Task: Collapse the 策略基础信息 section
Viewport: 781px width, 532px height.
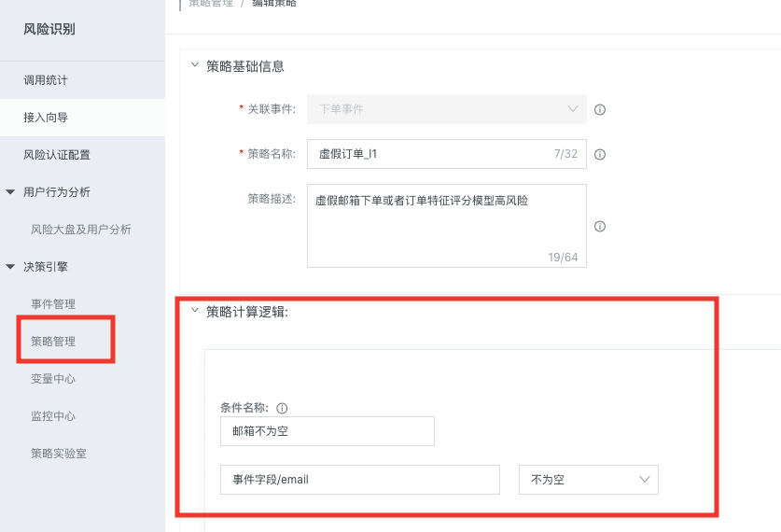Action: click(194, 65)
